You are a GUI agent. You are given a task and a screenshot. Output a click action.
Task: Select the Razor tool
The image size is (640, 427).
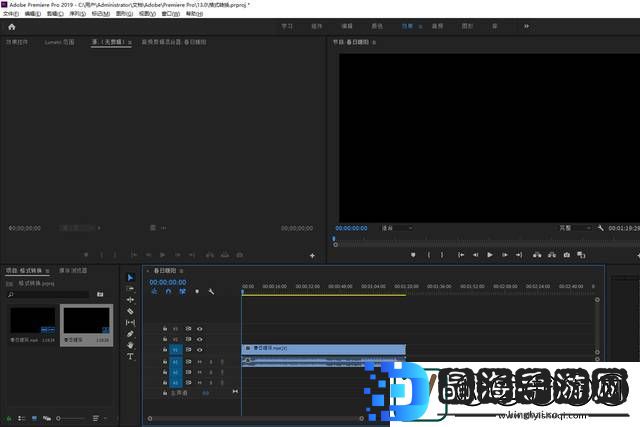(130, 311)
